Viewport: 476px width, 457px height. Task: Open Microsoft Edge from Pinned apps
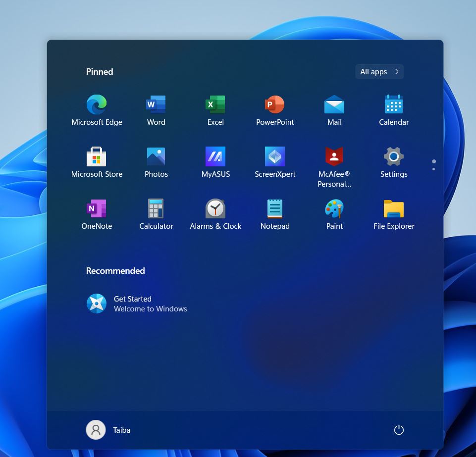[x=97, y=104]
